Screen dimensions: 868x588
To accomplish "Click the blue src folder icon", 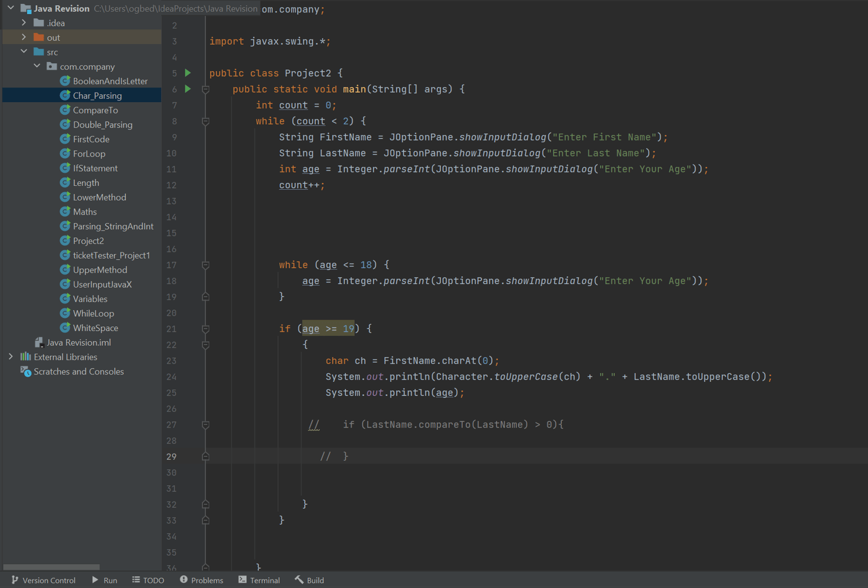I will coord(38,51).
